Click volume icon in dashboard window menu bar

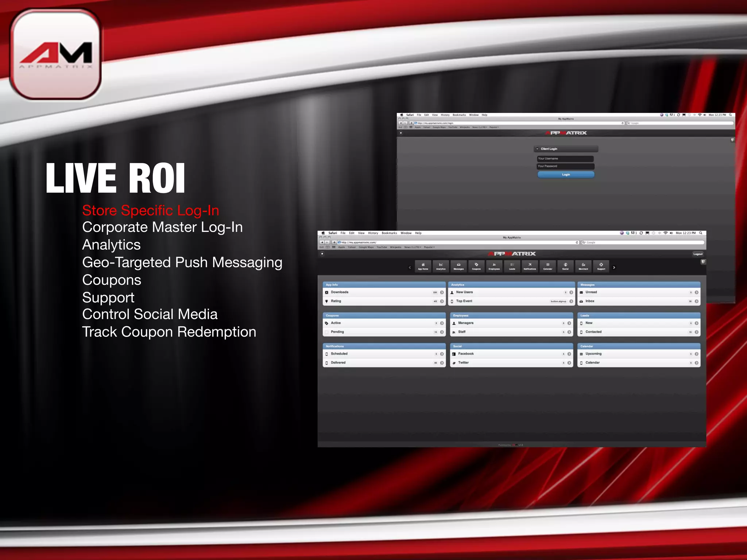[671, 233]
